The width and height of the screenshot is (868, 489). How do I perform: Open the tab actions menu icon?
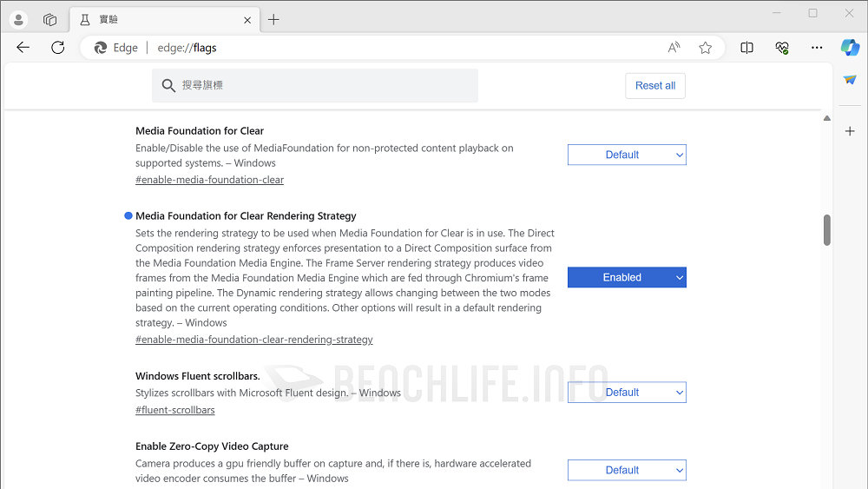49,19
